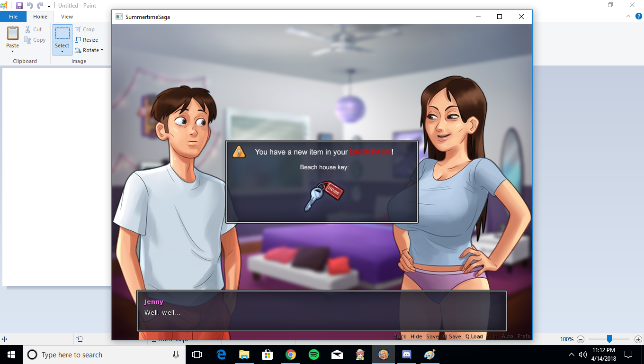Click the Prefs option in game

(x=523, y=337)
